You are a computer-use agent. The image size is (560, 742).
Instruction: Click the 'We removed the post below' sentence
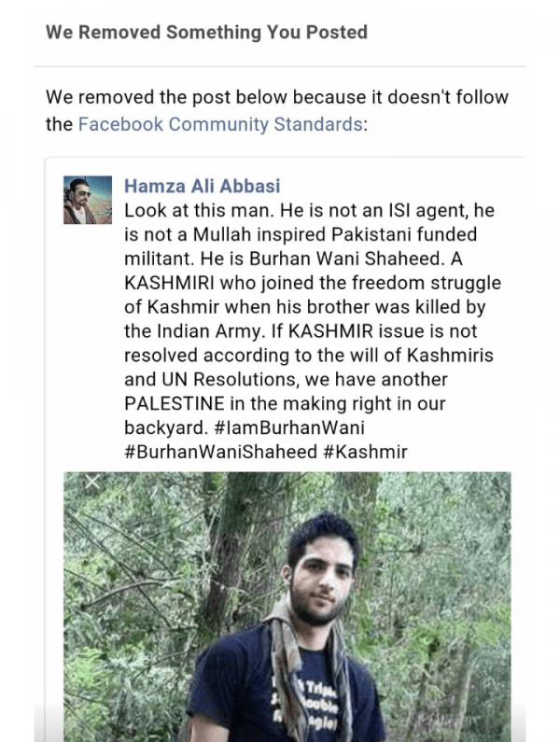(x=277, y=111)
